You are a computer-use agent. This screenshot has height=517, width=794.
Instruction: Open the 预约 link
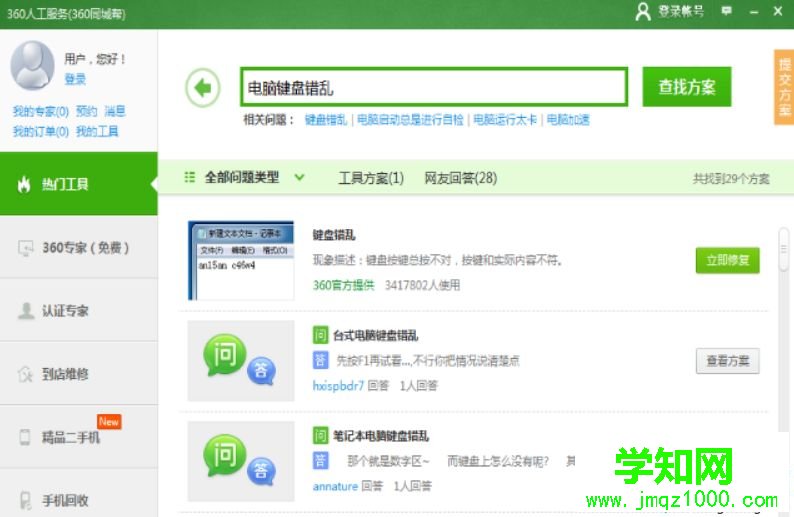tap(86, 111)
